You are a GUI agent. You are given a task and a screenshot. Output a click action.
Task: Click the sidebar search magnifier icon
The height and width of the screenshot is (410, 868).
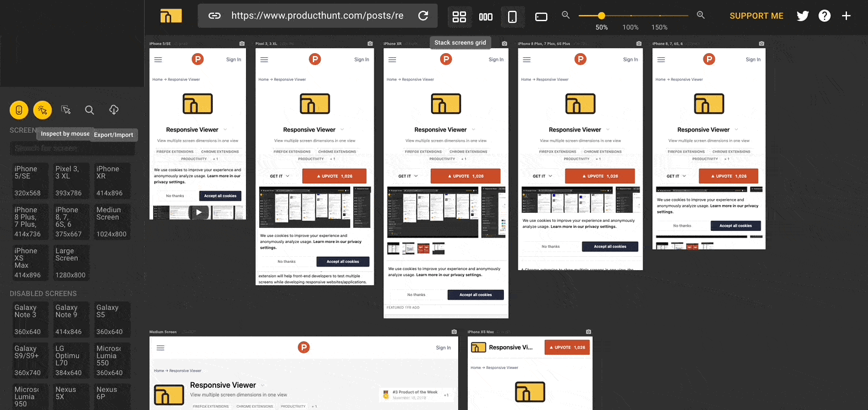tap(90, 110)
